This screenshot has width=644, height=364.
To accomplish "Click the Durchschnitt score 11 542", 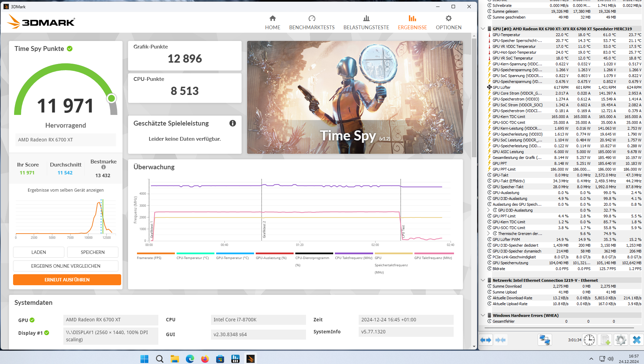I will point(65,173).
